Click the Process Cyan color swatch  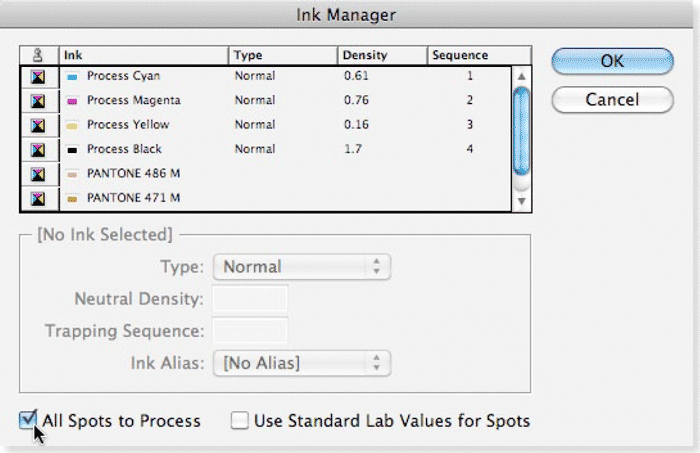pos(72,77)
